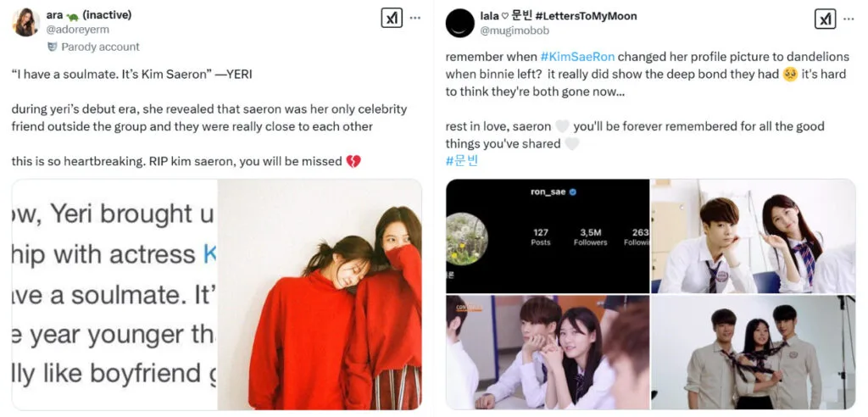
Task: Open the classroom photo of boy and girl in uniforms
Action: 753,236
